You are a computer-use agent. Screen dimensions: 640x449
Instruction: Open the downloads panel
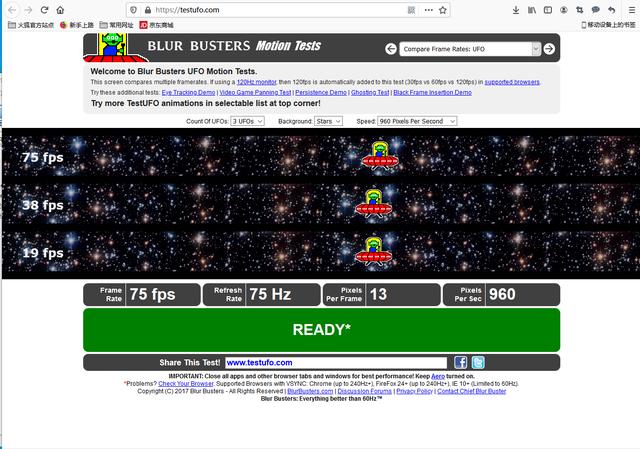click(x=516, y=10)
